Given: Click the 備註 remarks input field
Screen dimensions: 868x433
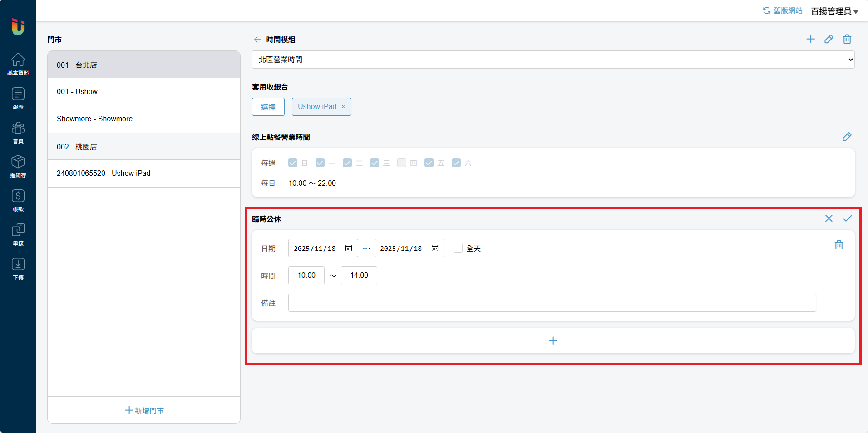Looking at the screenshot, I should [552, 303].
